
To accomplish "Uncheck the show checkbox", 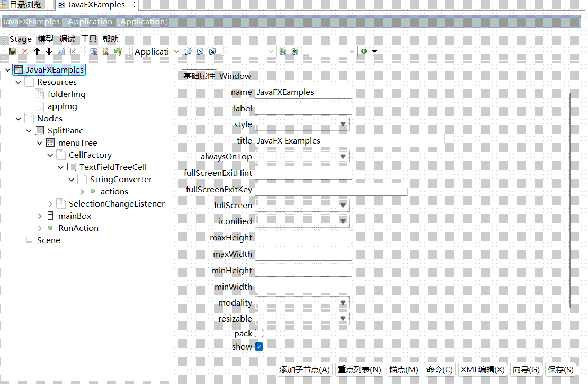I will (259, 346).
